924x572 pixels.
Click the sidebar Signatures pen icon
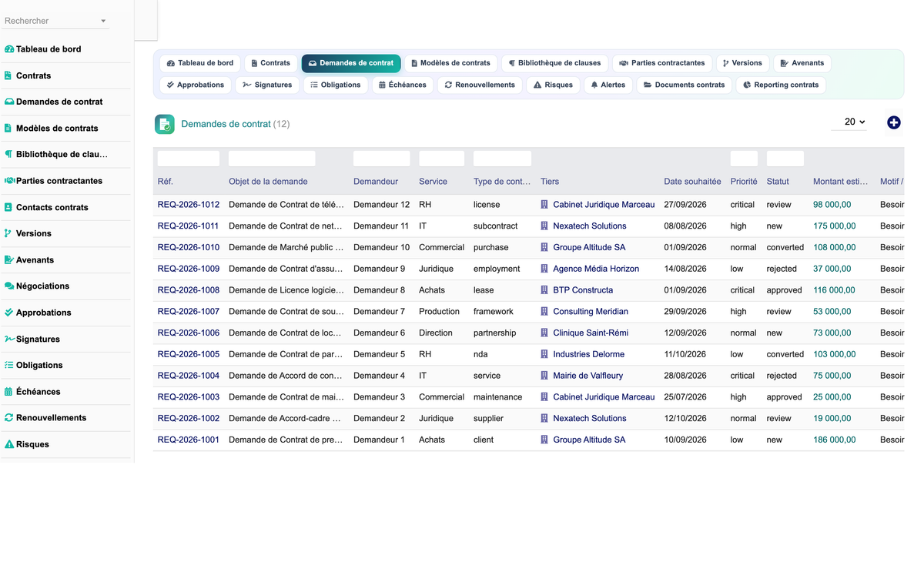point(10,339)
